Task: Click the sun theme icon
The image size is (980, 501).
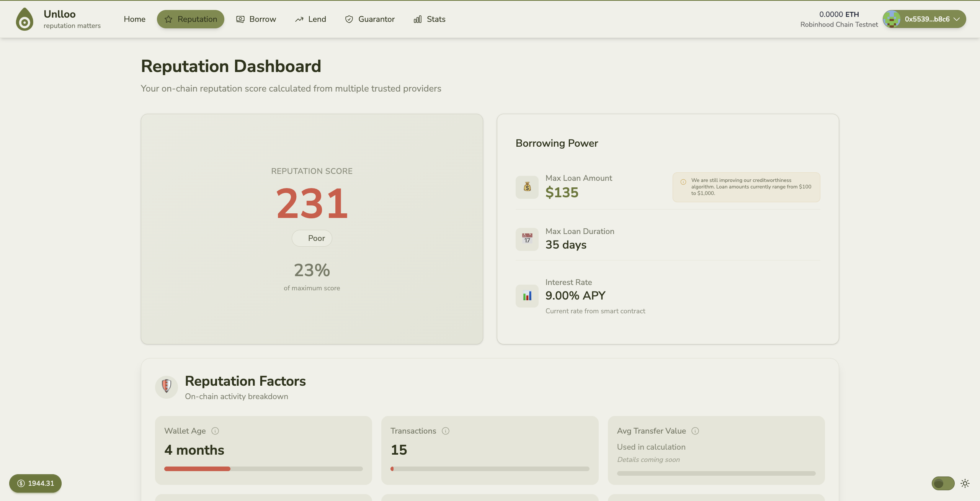Action: (x=965, y=483)
